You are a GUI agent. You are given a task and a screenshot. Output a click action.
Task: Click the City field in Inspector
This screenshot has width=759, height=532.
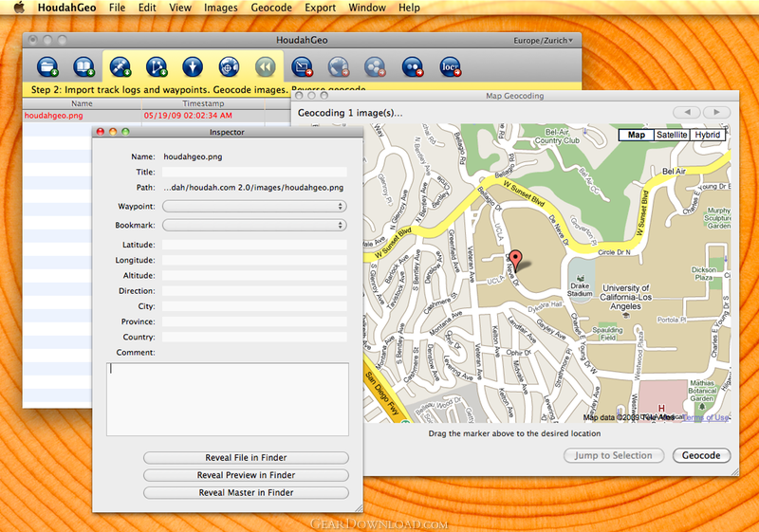coord(254,306)
